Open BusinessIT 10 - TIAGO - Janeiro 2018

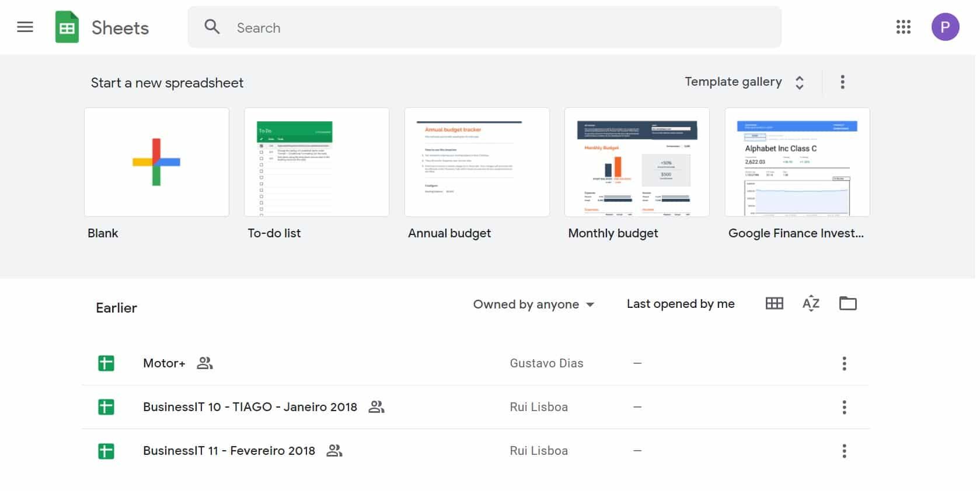tap(250, 407)
